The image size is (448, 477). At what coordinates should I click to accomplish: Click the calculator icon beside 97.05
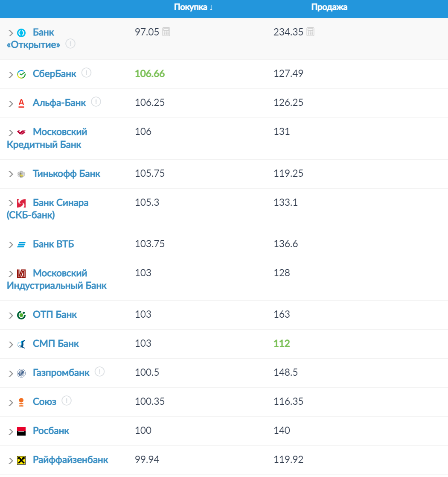coord(166,32)
